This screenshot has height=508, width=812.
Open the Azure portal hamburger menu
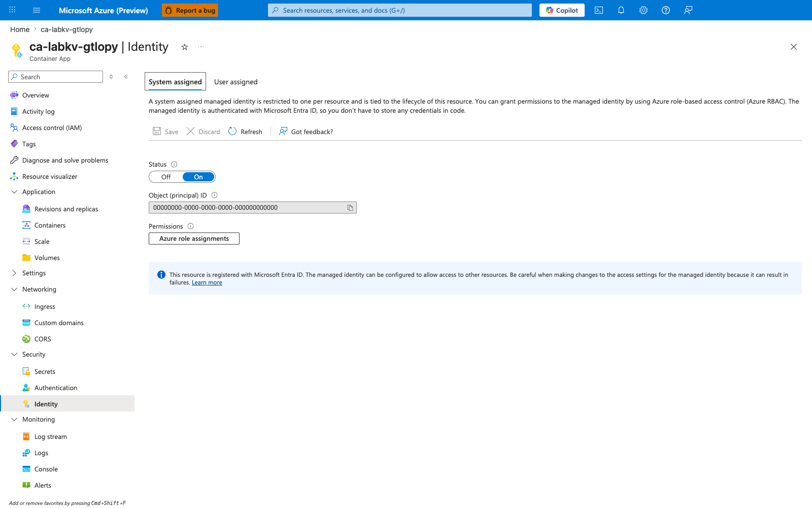tap(37, 10)
